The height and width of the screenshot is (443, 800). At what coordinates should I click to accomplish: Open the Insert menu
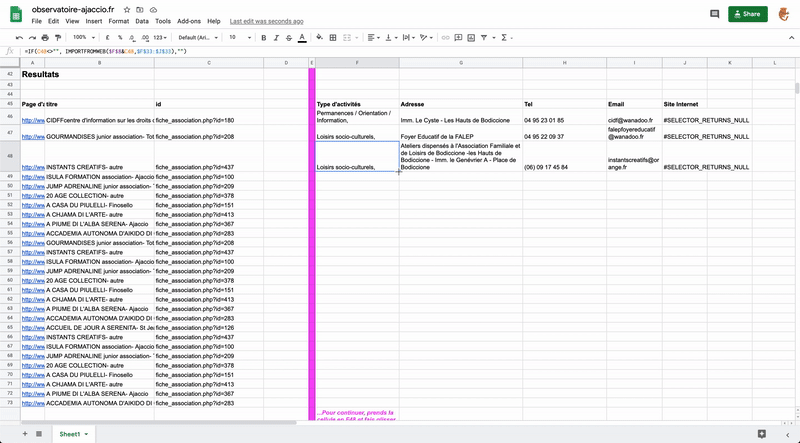click(x=94, y=21)
